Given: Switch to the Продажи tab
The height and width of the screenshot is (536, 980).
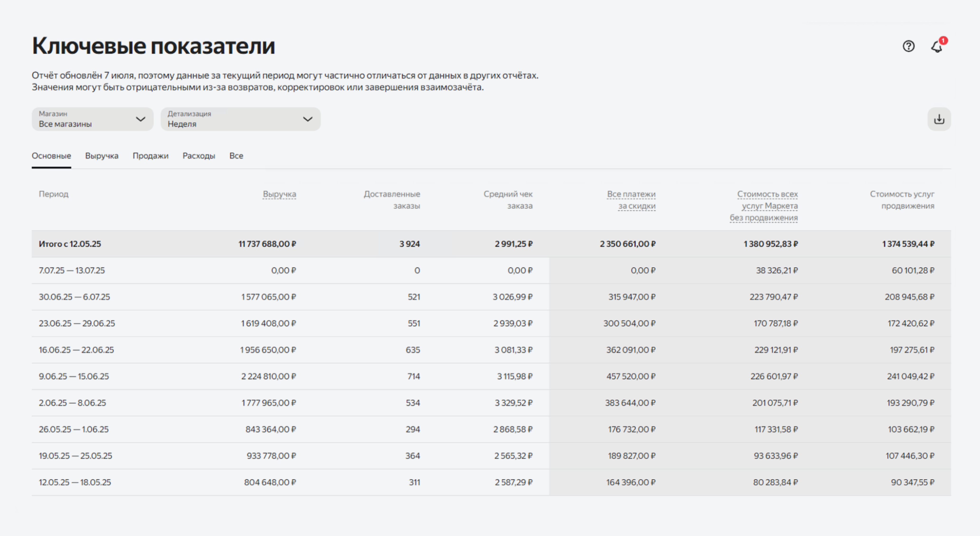Looking at the screenshot, I should pyautogui.click(x=150, y=156).
